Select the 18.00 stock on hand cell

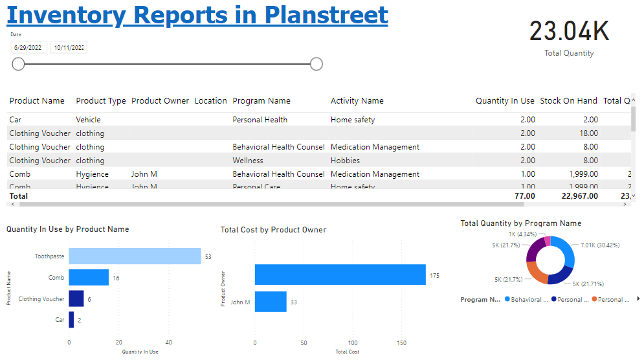[588, 133]
